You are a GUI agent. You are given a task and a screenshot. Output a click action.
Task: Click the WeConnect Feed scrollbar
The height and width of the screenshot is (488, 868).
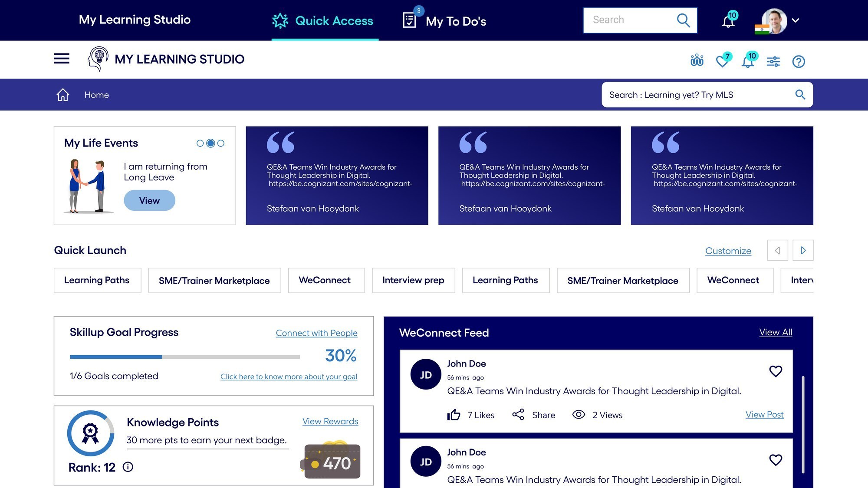(x=803, y=424)
